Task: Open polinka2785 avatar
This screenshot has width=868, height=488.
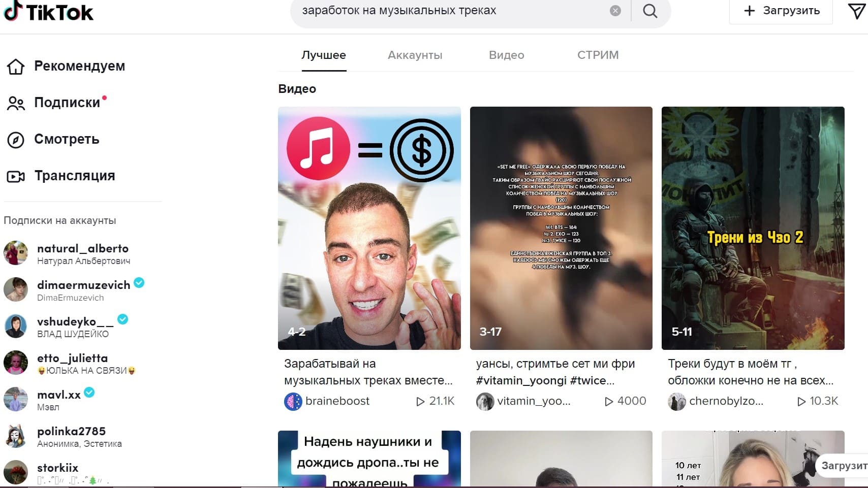Action: pos(16,436)
